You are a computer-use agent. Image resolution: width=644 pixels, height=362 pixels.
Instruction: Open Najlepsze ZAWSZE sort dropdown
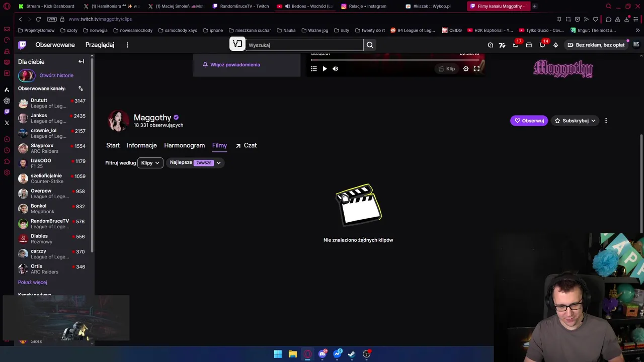click(195, 163)
